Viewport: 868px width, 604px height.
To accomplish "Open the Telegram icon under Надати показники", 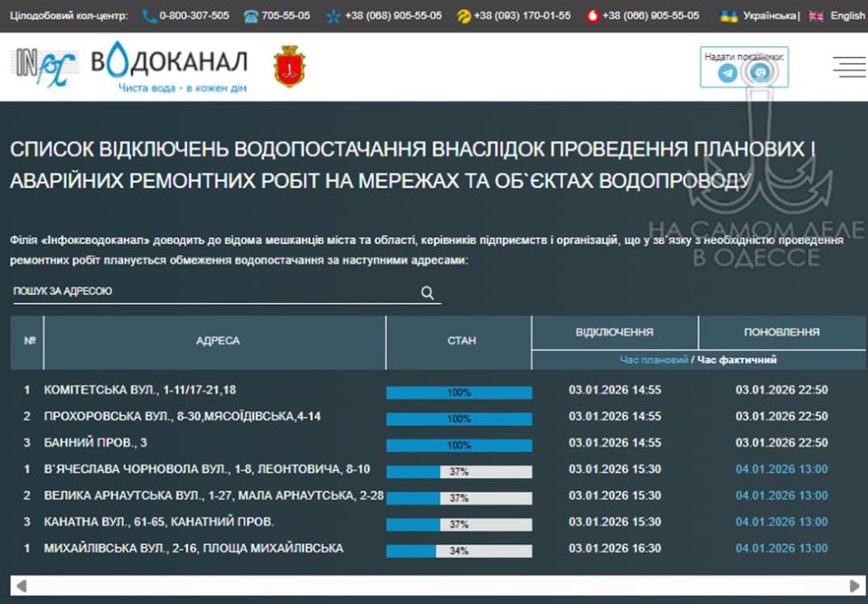I will [728, 72].
